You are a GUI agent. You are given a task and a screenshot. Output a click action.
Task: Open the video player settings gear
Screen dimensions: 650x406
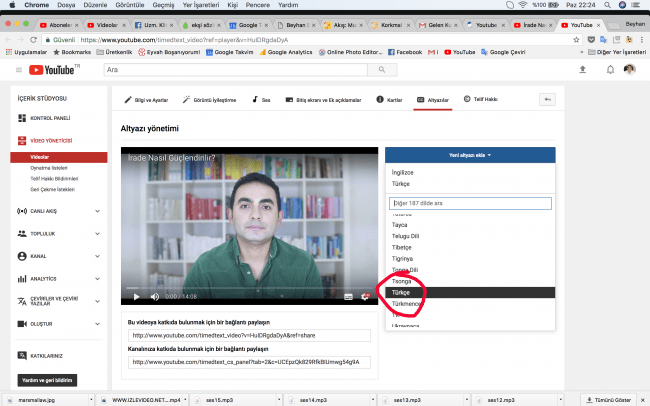pyautogui.click(x=364, y=296)
